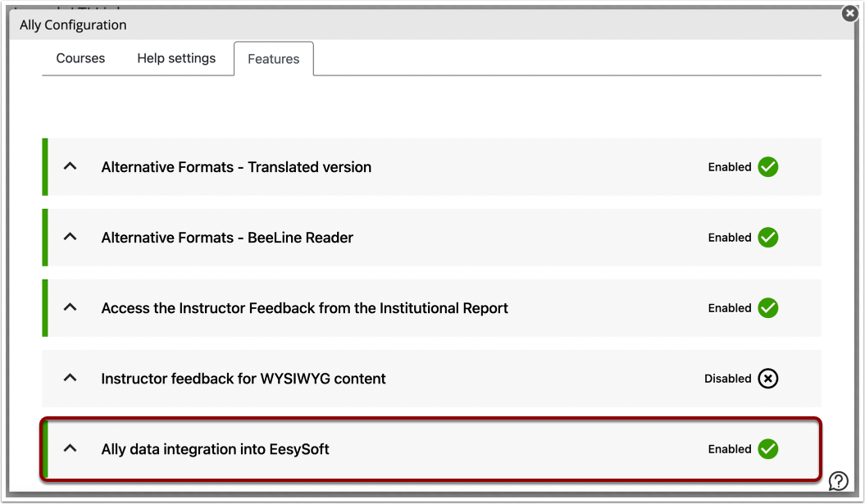Click the green Enabled checkmark for Translated version
865x504 pixels.
(x=767, y=167)
